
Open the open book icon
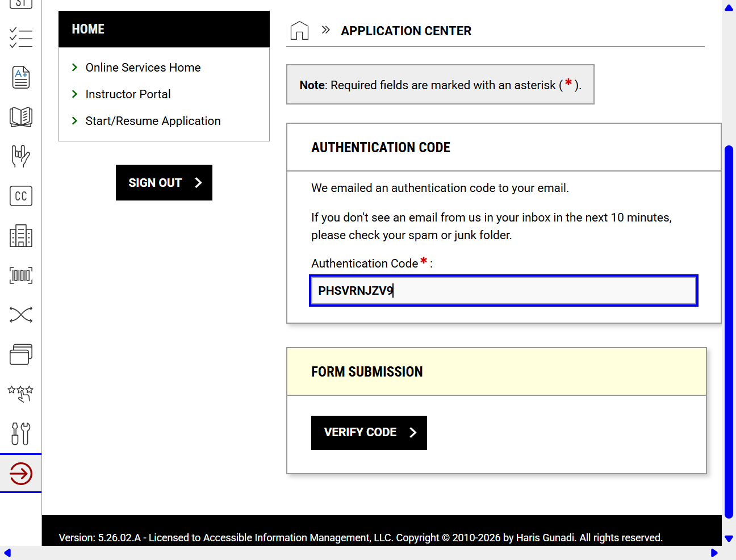pos(21,117)
